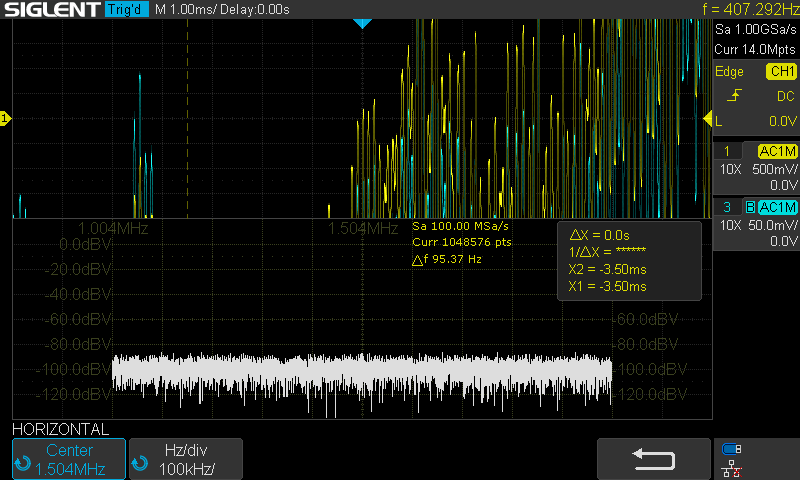The image size is (800, 480).
Task: Click the channel 1 500mV/ scale
Action: (774, 169)
